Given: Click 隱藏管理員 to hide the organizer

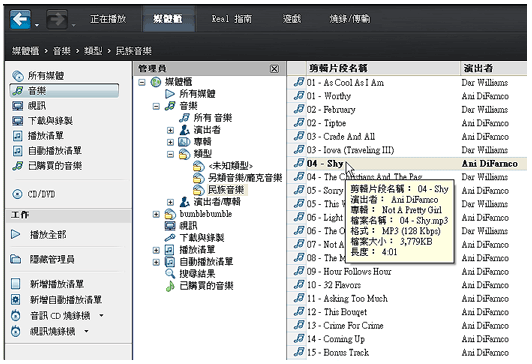Looking at the screenshot, I should coord(52,260).
